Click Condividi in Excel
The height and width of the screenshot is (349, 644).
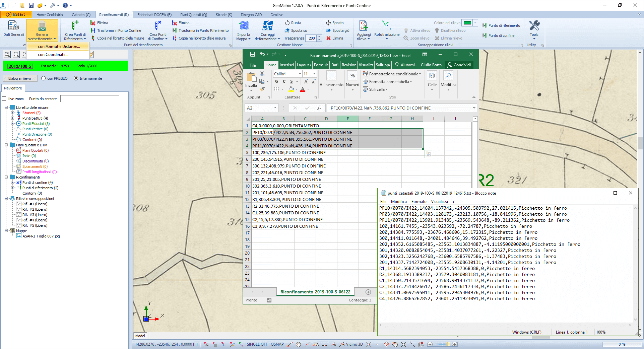(459, 65)
